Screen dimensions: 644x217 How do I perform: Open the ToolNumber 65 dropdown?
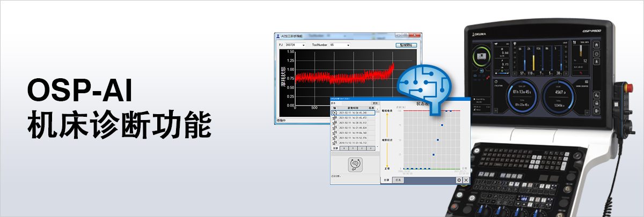click(x=340, y=45)
